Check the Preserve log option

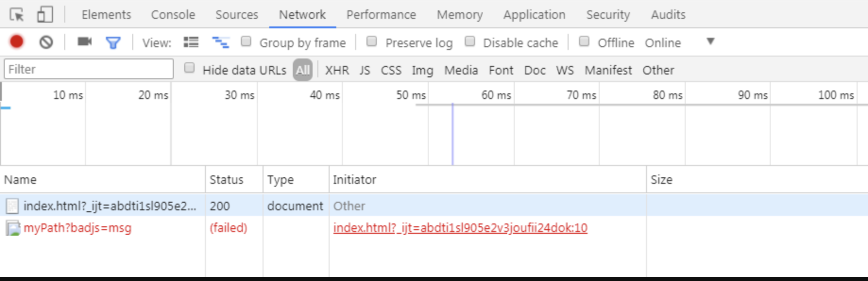[372, 41]
